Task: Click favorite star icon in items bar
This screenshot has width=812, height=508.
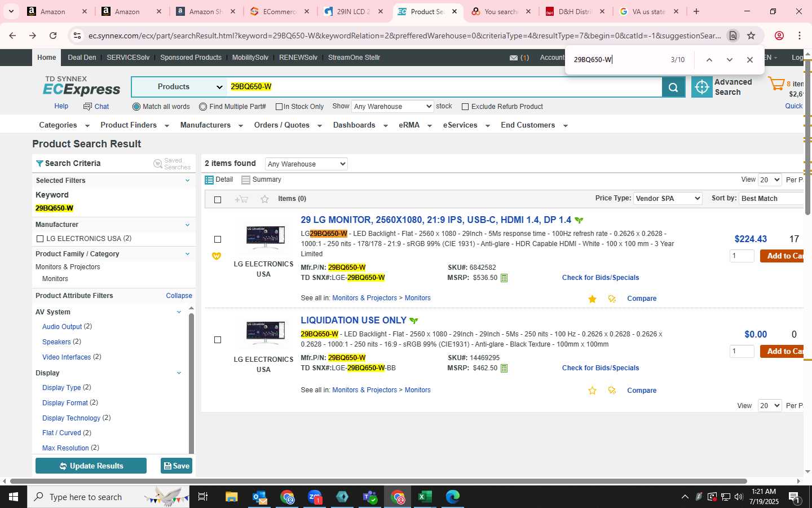Action: (x=264, y=199)
